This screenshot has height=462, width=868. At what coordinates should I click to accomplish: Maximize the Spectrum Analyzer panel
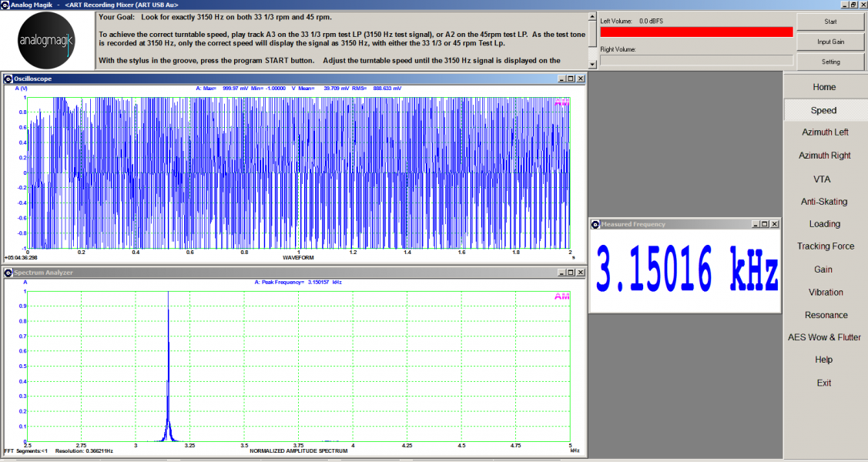[570, 271]
